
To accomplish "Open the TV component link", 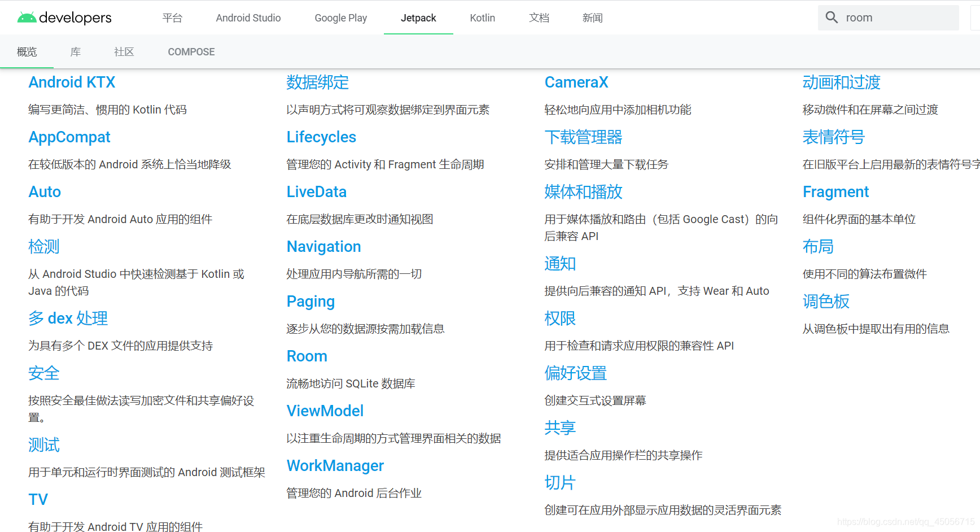I will (38, 500).
